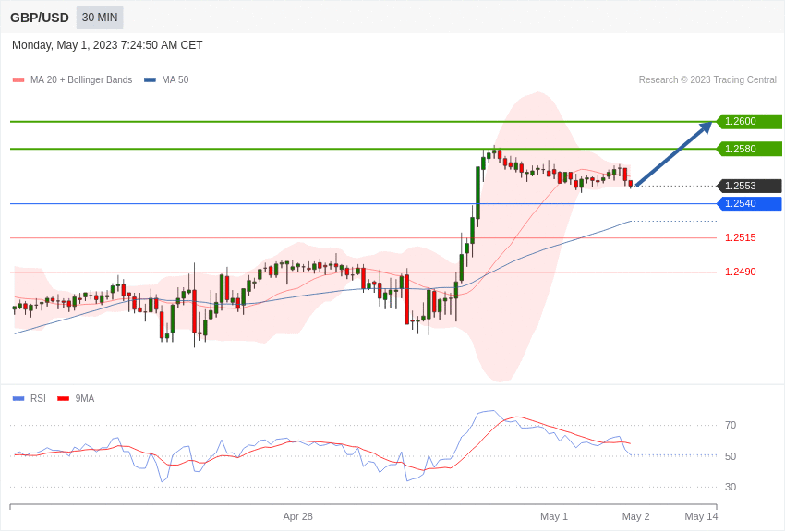Click the Apr 28 axis date label

(298, 516)
